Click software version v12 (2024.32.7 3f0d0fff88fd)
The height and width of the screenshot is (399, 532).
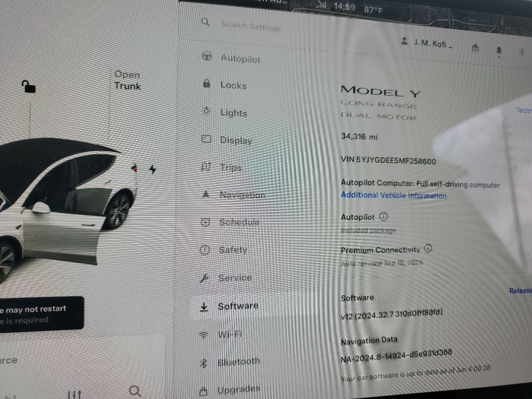[x=392, y=314]
